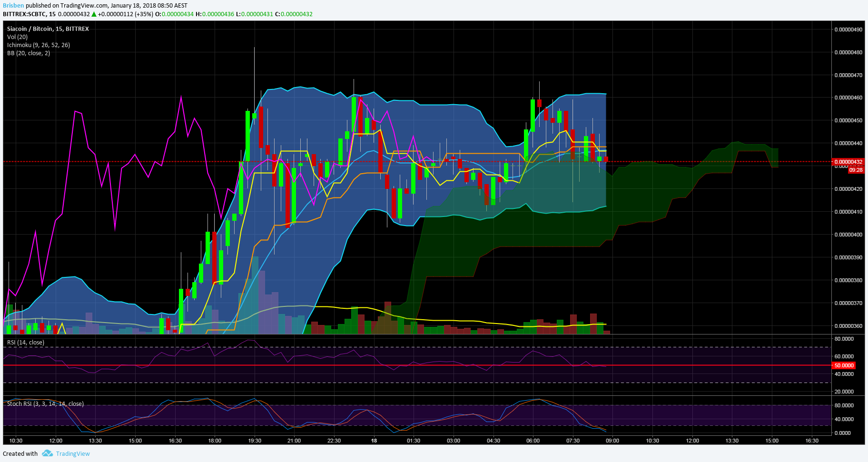Click the 09:00 time axis label
Viewport: 868px width, 462px height.
click(x=612, y=441)
